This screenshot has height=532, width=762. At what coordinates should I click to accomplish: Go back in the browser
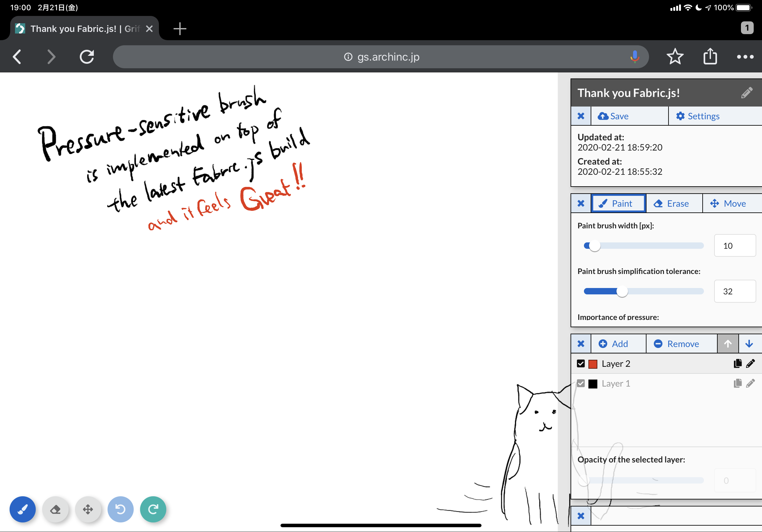[17, 57]
